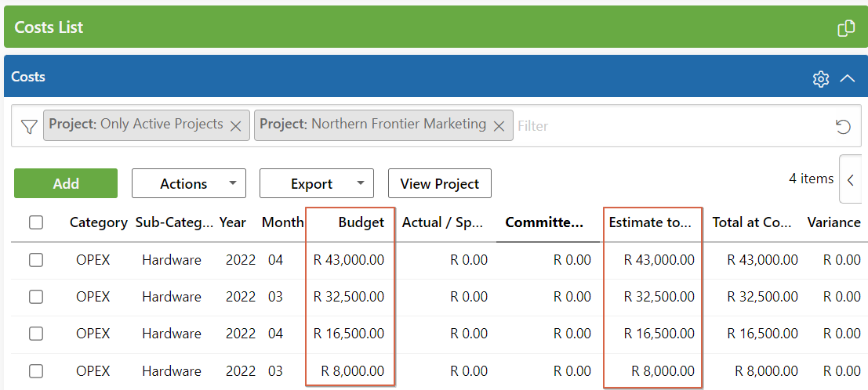Click the filter funnel icon

29,126
